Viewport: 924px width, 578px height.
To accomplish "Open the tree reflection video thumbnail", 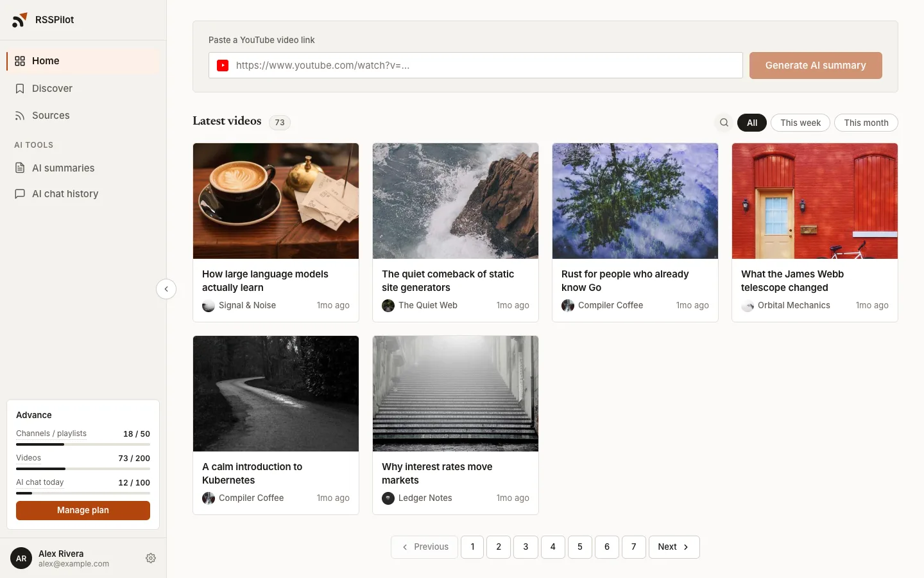I will [635, 201].
